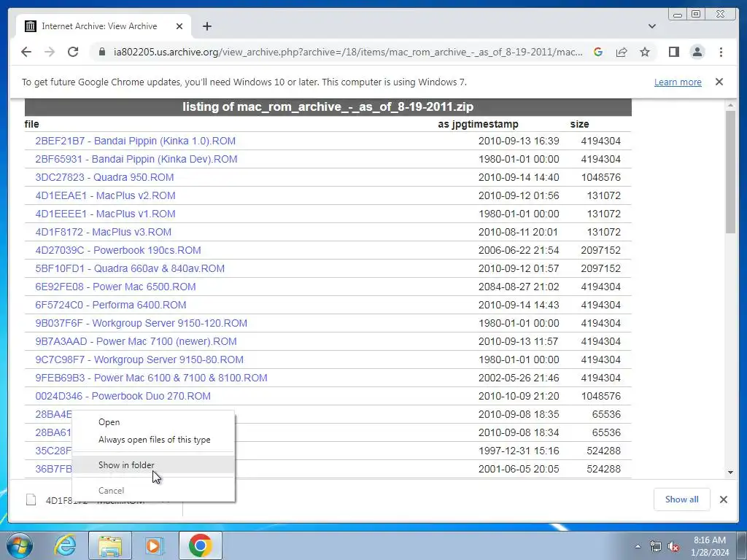Click the forward navigation arrow
The width and height of the screenshot is (747, 560).
pyautogui.click(x=50, y=52)
